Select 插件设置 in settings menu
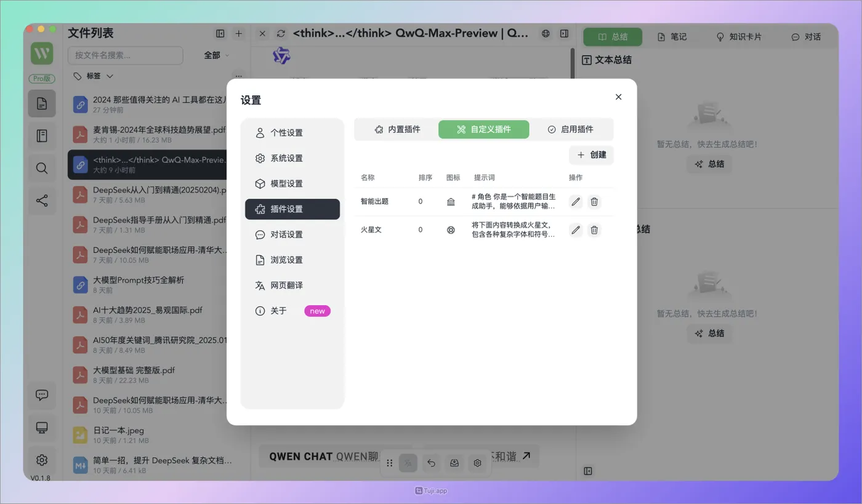Screen dimensions: 862x504 292,209
